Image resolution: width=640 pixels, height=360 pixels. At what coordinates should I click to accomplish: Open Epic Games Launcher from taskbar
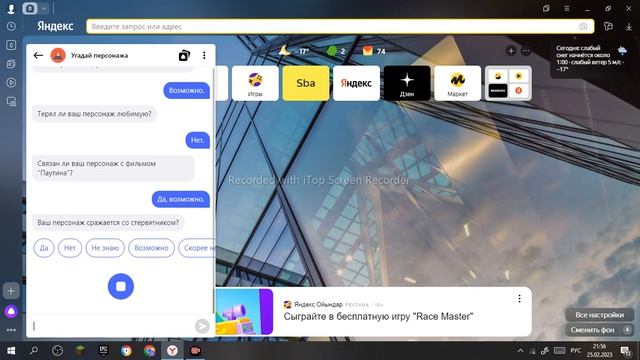(x=103, y=351)
